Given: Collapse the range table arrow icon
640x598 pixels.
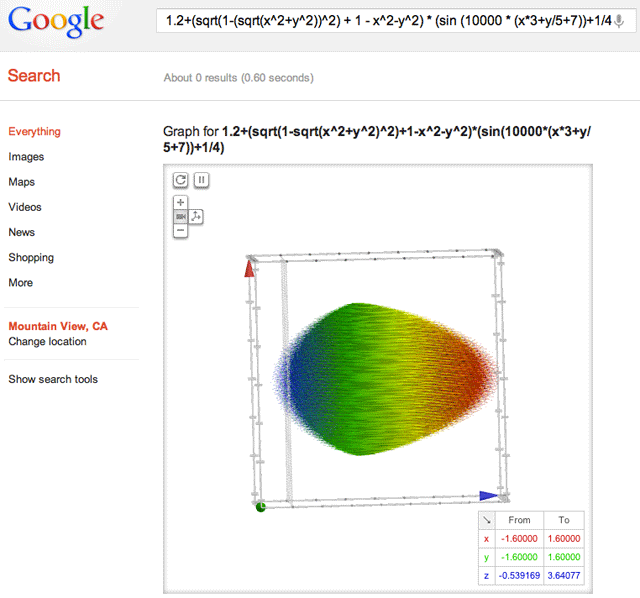Looking at the screenshot, I should 487,520.
